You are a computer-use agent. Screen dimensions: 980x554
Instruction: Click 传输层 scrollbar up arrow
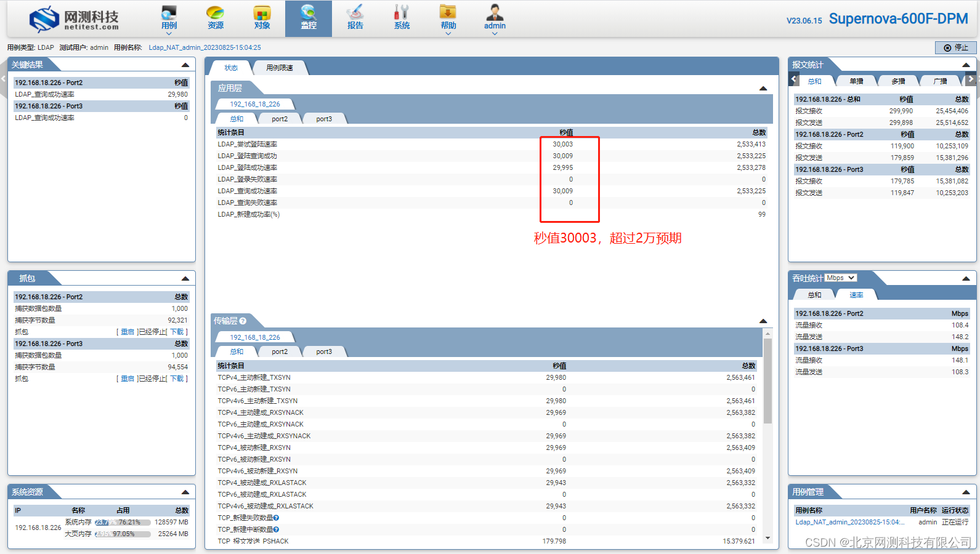click(x=767, y=333)
